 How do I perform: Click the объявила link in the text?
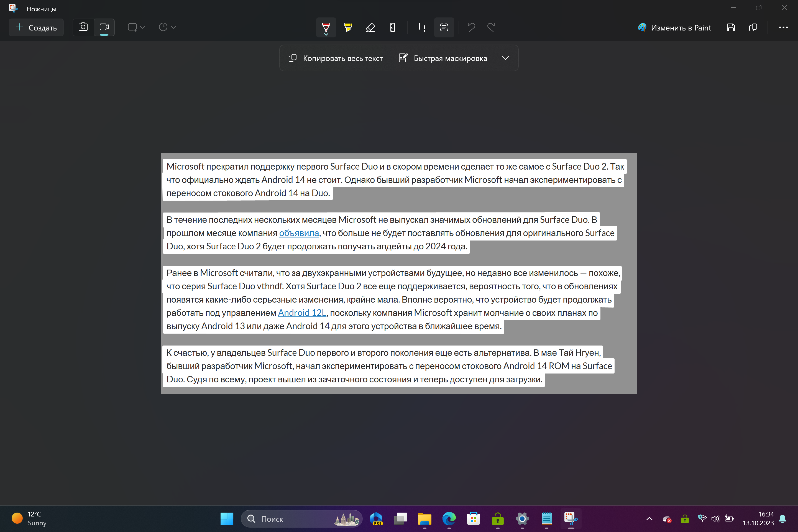[x=299, y=233]
